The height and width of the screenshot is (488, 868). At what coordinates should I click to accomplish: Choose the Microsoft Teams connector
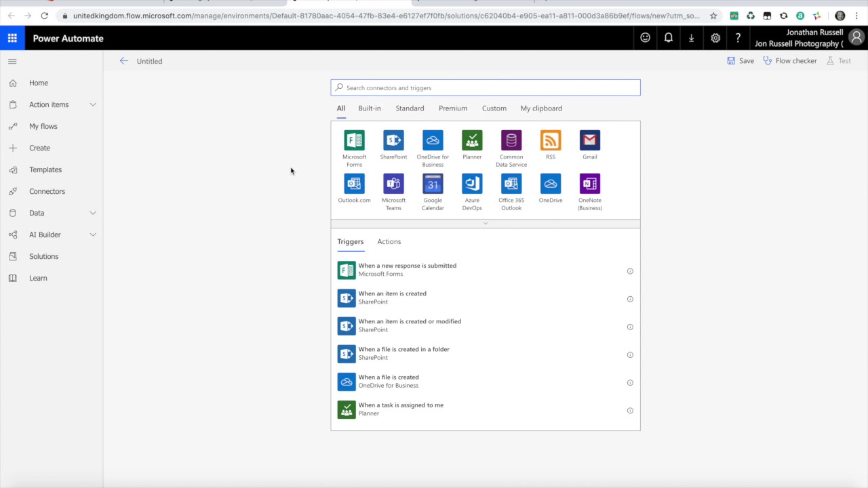tap(393, 184)
